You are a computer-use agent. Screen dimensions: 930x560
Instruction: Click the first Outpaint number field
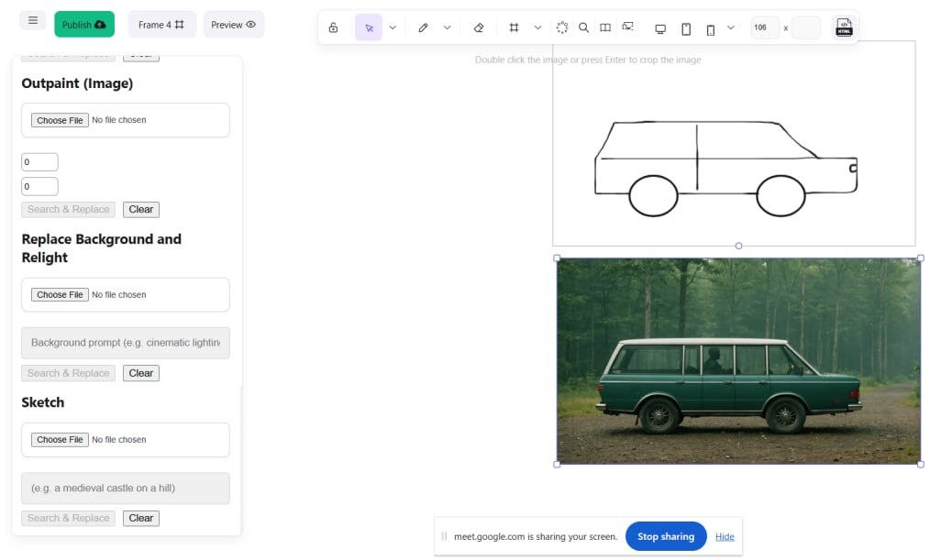coord(39,162)
